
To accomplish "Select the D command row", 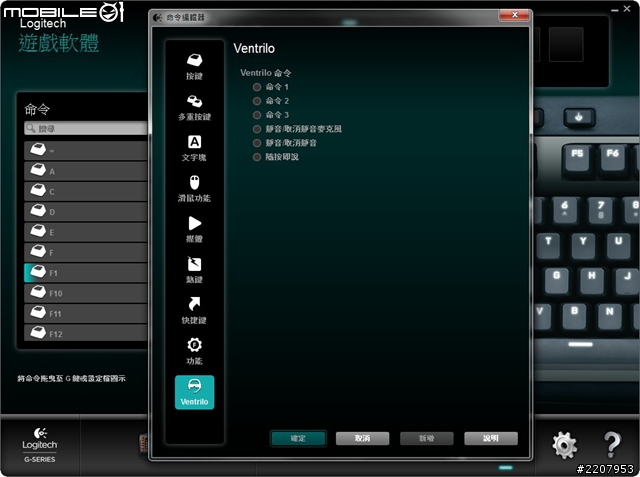I will point(86,212).
